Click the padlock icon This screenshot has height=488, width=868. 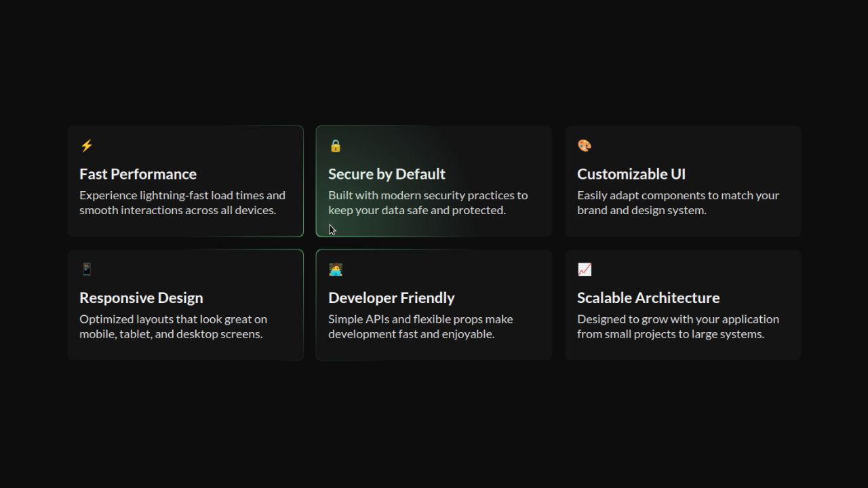335,146
